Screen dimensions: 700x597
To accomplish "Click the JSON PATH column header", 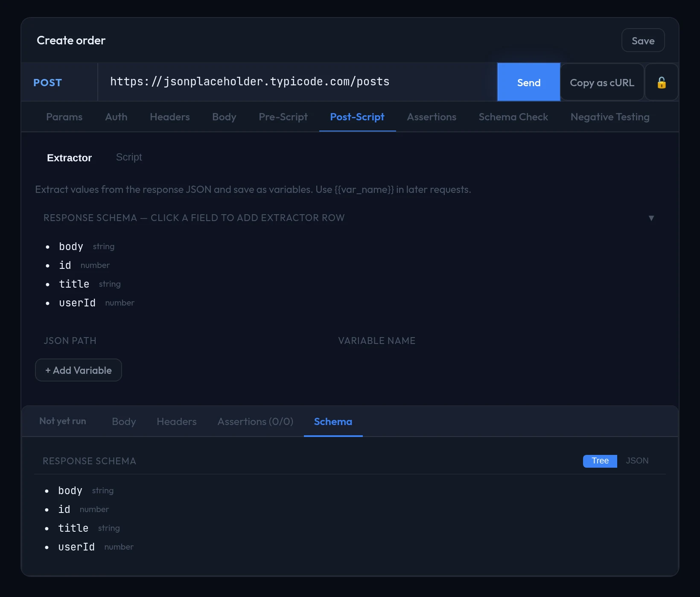I will click(x=70, y=341).
